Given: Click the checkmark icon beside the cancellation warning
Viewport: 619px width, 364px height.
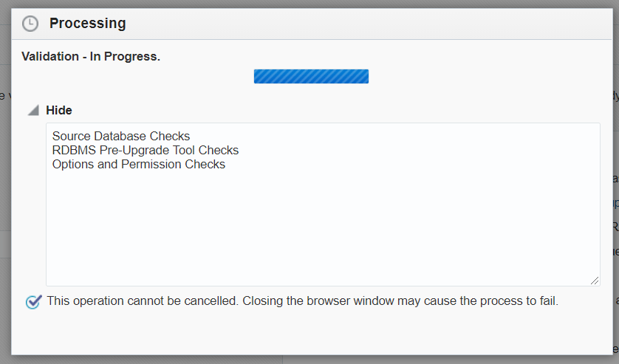Looking at the screenshot, I should [33, 302].
